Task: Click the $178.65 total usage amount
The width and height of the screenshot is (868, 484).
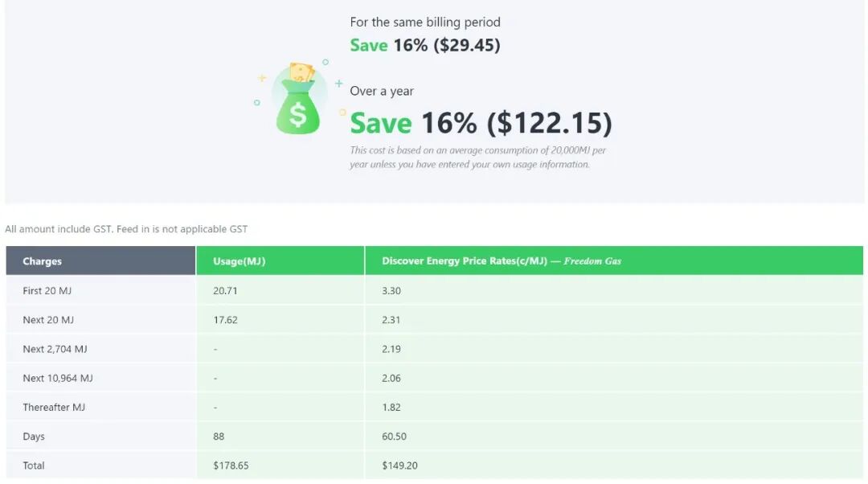Action: point(231,466)
